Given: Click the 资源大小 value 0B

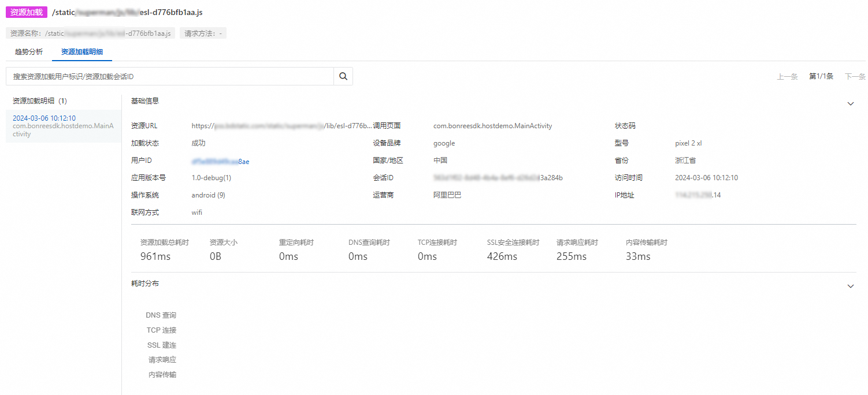Looking at the screenshot, I should [x=216, y=256].
